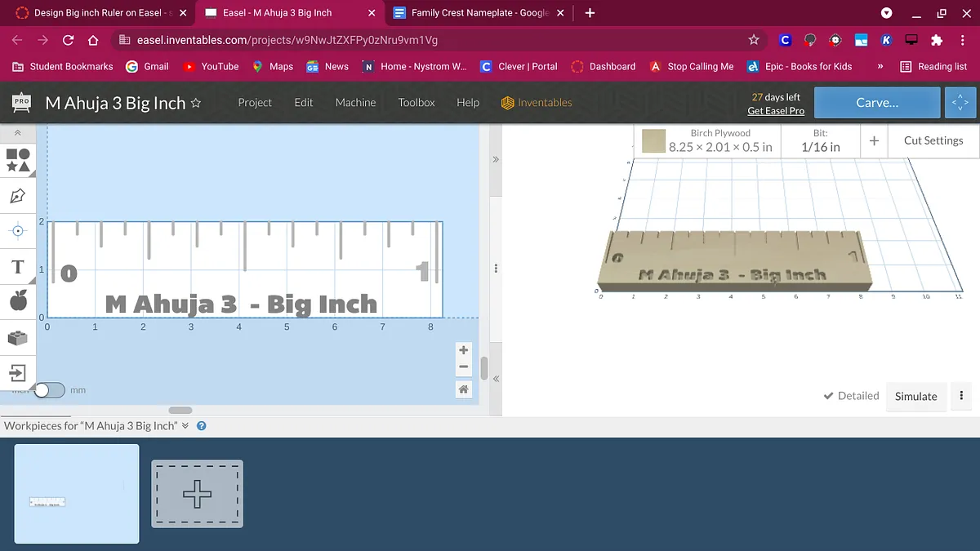Open the Machine menu
This screenshot has height=551, width=980.
355,103
